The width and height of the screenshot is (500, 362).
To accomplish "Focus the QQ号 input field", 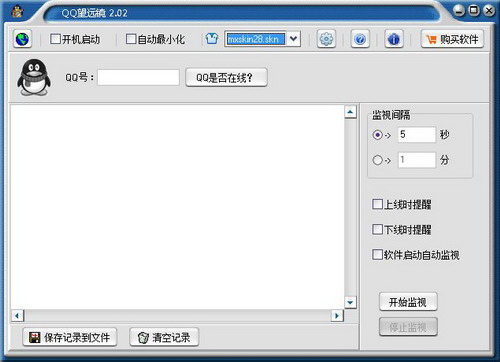I will point(138,77).
